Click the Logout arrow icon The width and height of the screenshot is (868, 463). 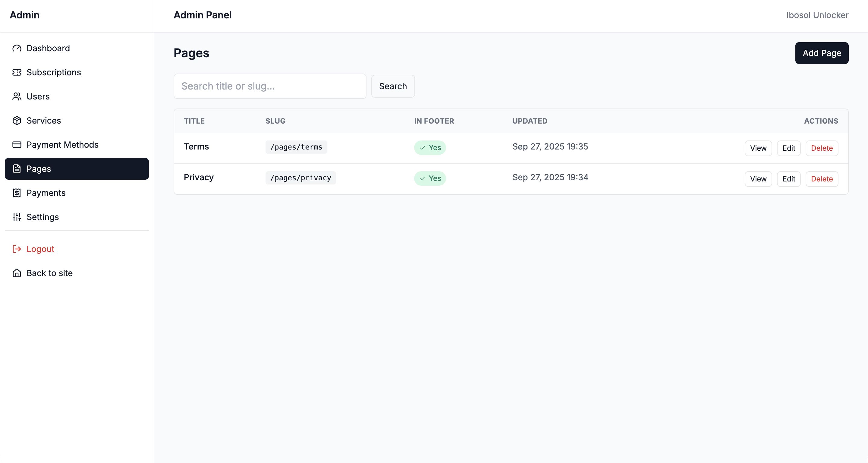(17, 249)
